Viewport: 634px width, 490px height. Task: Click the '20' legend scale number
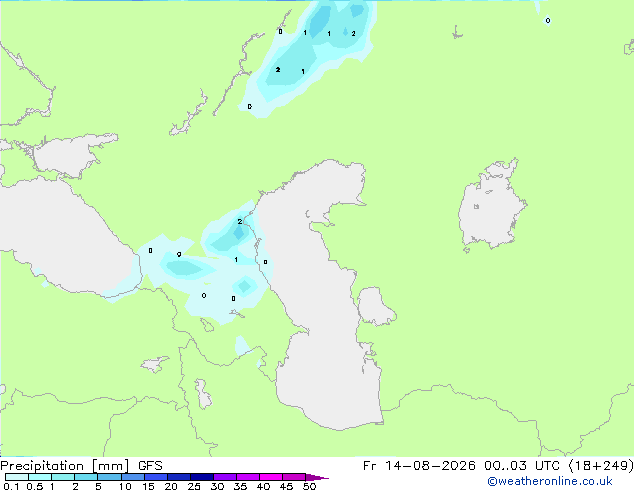[x=171, y=486]
